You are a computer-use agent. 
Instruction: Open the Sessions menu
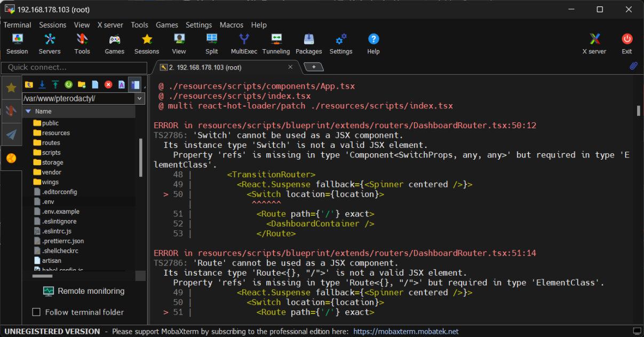(53, 25)
